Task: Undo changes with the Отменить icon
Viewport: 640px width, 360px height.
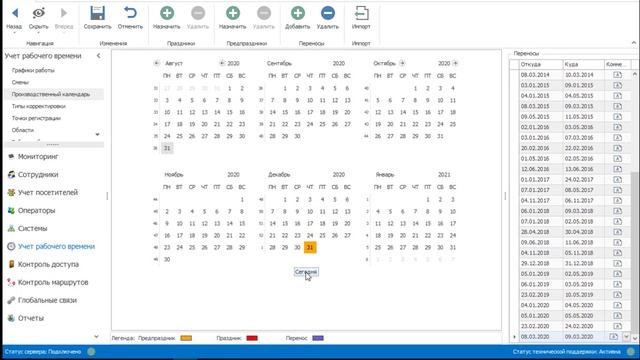Action: 130,13
